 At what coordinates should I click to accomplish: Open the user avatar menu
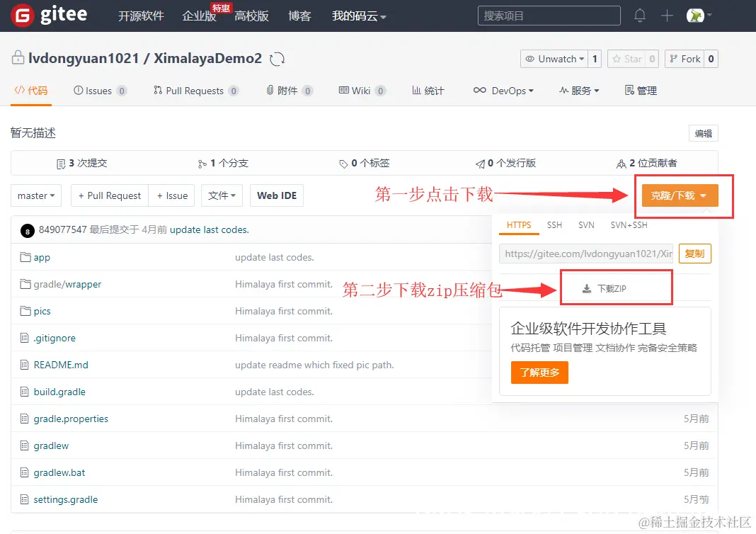699,16
